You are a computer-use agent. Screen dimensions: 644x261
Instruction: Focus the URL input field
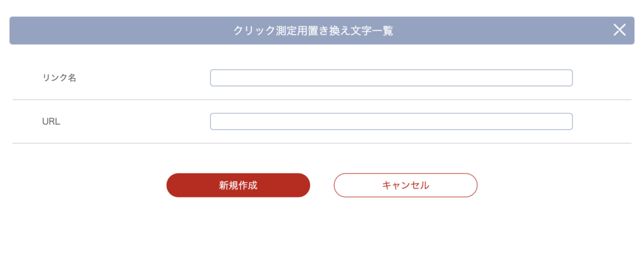(x=391, y=121)
